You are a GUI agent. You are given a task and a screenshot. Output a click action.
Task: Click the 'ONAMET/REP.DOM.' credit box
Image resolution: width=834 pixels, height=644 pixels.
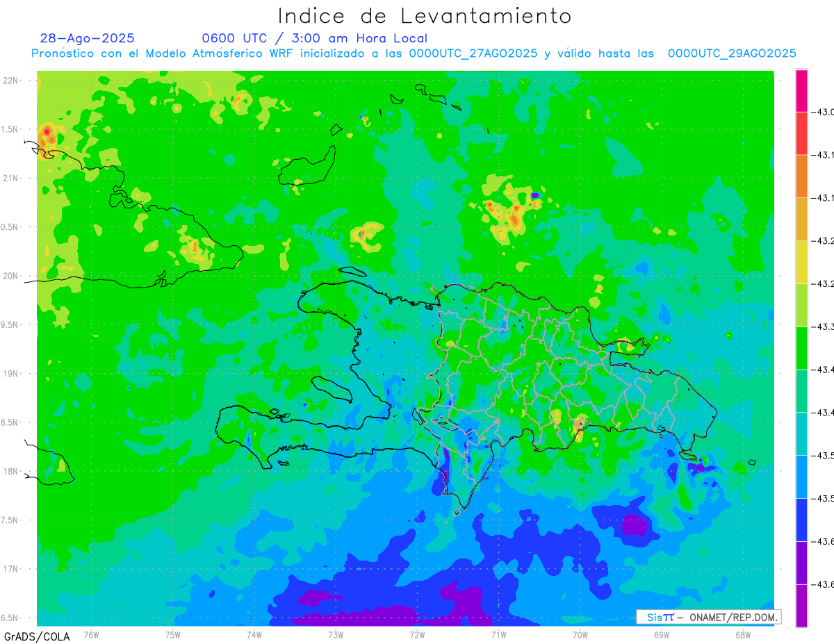pyautogui.click(x=708, y=617)
